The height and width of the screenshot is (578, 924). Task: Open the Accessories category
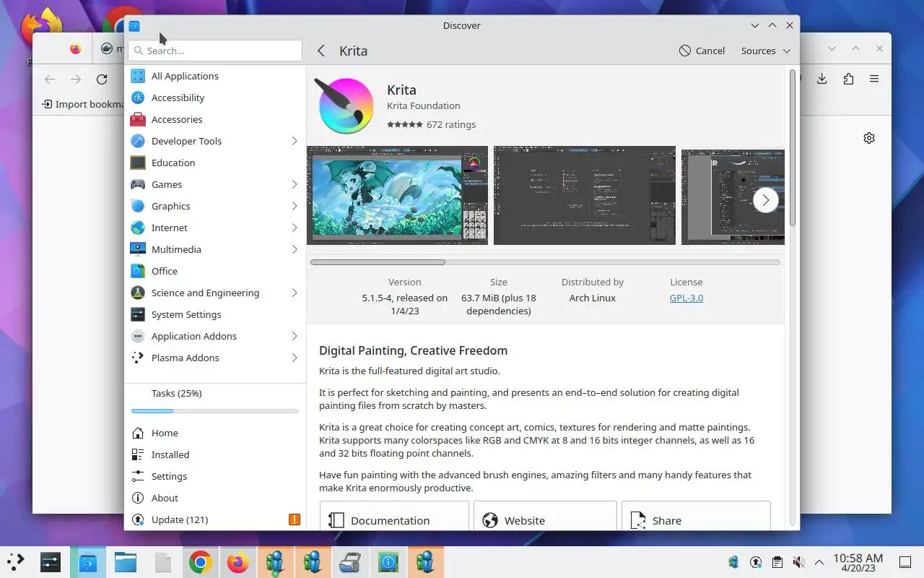[x=215, y=119]
